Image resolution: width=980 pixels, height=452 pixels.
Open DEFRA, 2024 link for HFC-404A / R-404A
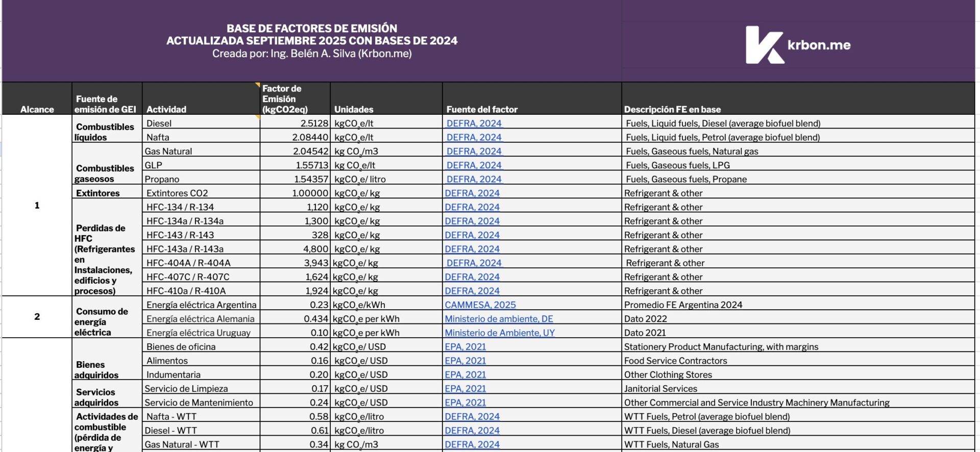(x=474, y=263)
